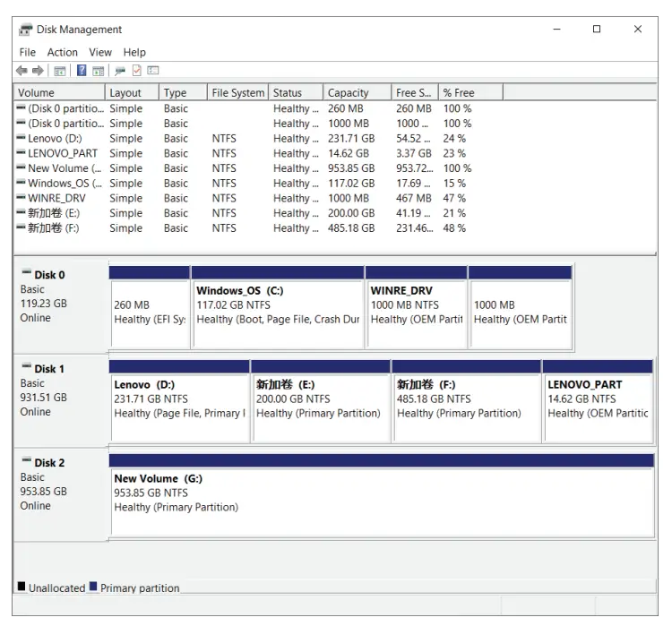672x626 pixels.
Task: Toggle the Show/Hide Action Pane toolbar icon
Action: pyautogui.click(x=98, y=71)
